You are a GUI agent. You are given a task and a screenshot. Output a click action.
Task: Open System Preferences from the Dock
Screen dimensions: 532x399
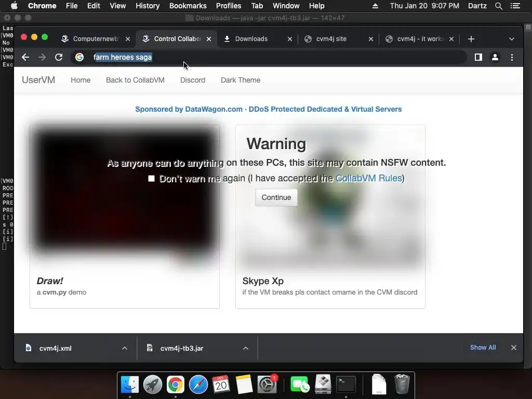click(267, 384)
